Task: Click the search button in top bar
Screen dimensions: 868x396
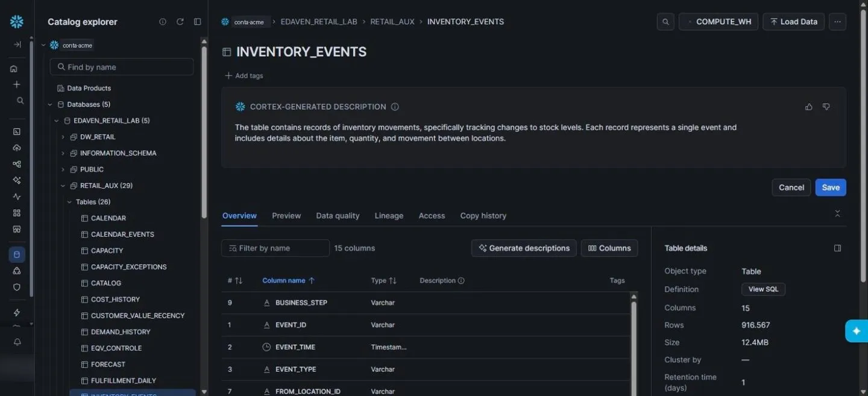Action: [x=665, y=22]
